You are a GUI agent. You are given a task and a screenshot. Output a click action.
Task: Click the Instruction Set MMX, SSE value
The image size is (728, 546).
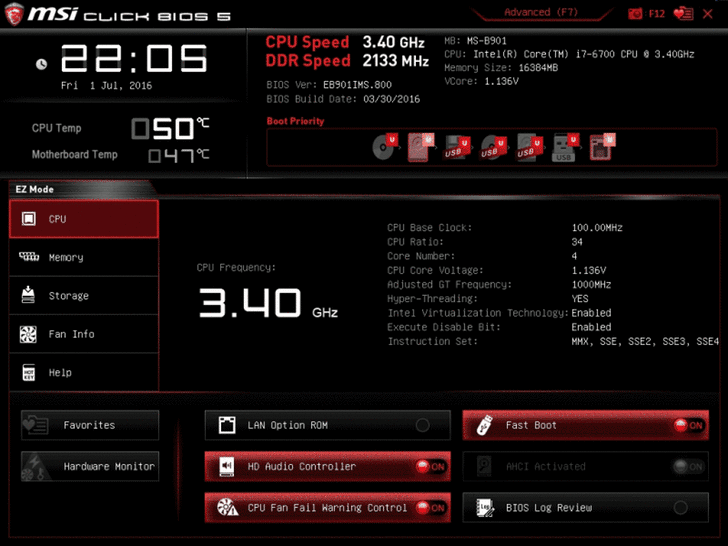645,342
